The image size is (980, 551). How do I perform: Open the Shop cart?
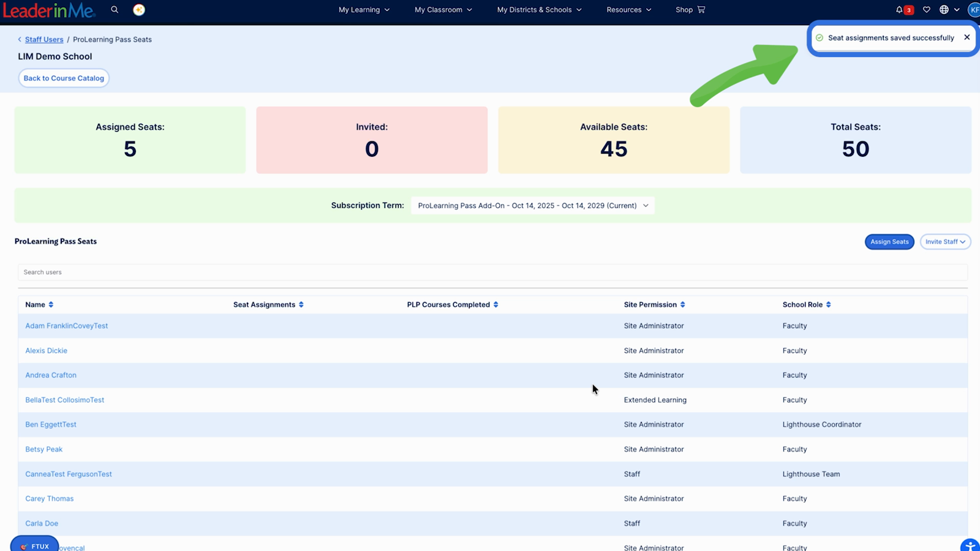point(690,10)
